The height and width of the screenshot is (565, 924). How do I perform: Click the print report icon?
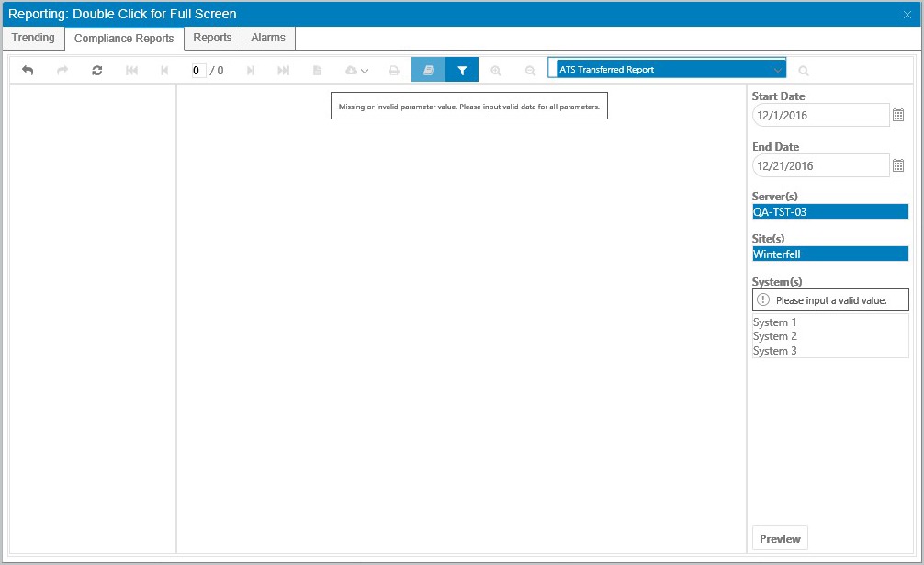click(x=394, y=70)
